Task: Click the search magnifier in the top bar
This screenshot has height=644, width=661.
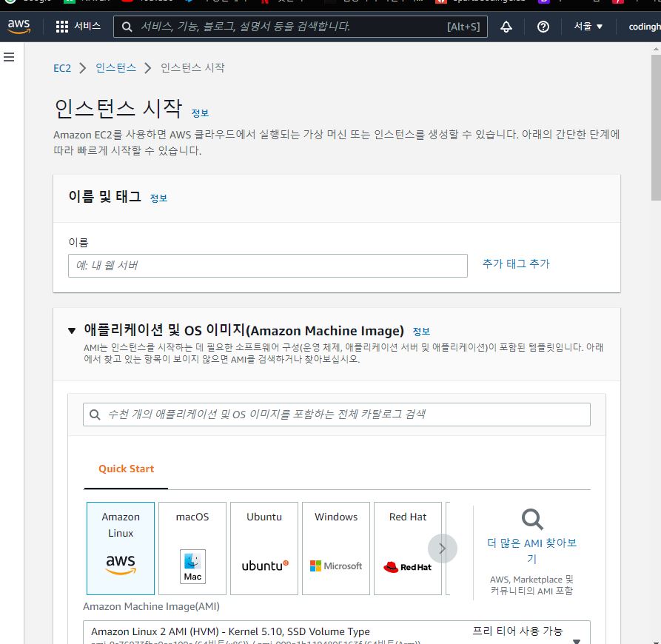Action: (127, 27)
